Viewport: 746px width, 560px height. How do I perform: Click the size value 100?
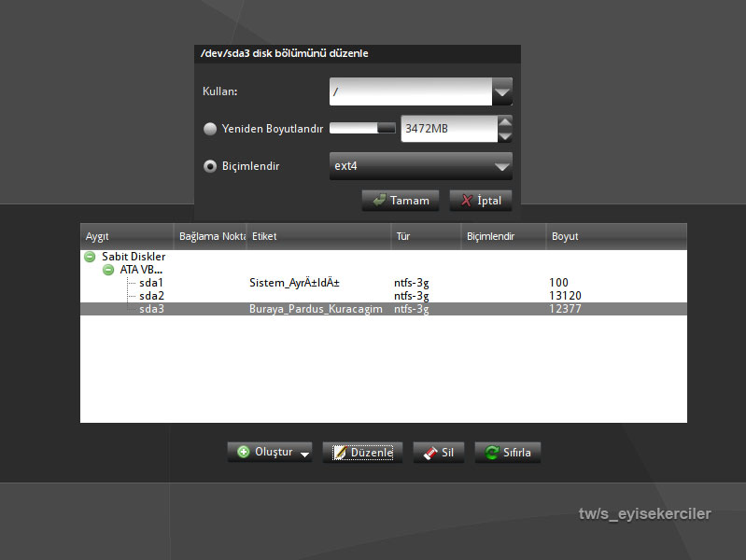(x=558, y=283)
